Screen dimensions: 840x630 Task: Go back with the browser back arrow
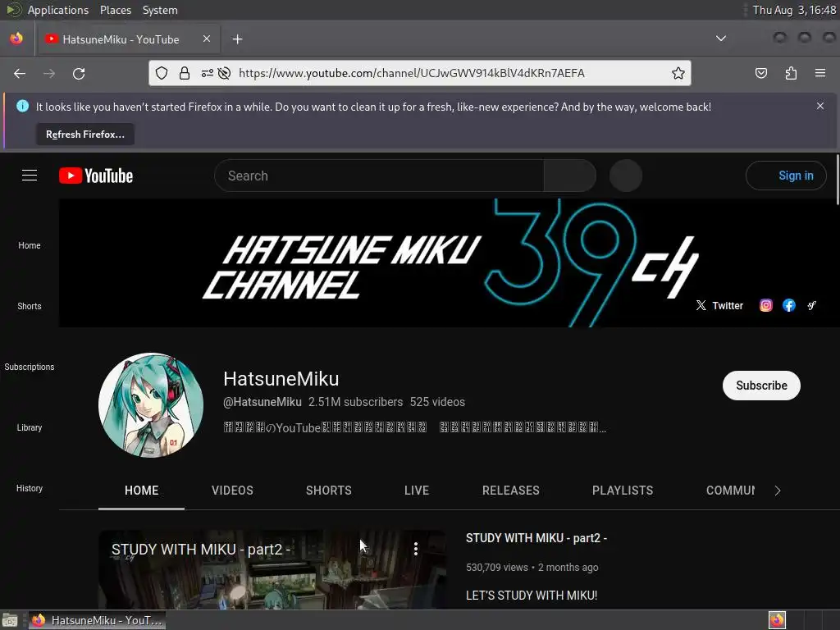pyautogui.click(x=20, y=73)
